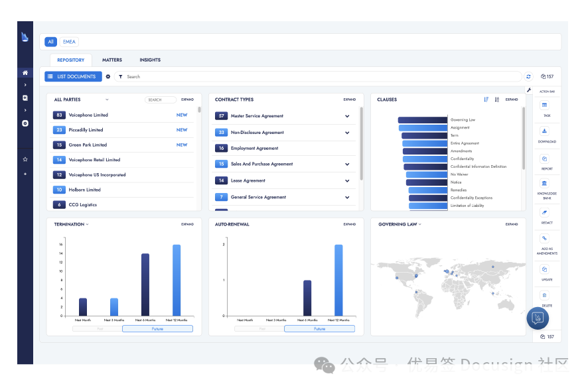Click the Task icon in the action bar
The height and width of the screenshot is (388, 588).
(544, 105)
